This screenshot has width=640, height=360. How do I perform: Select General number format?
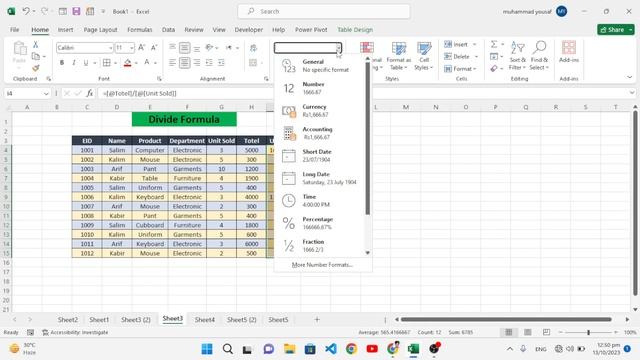click(320, 66)
